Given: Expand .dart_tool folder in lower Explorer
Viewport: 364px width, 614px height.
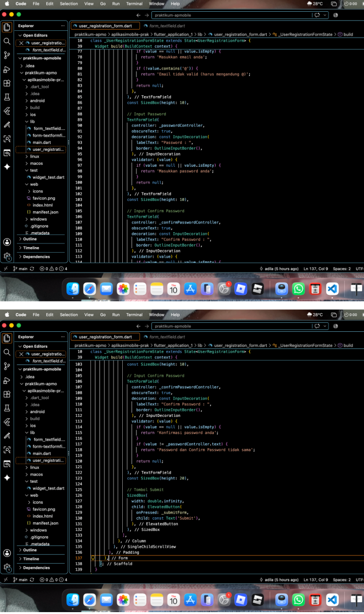Looking at the screenshot, I should click(39, 398).
